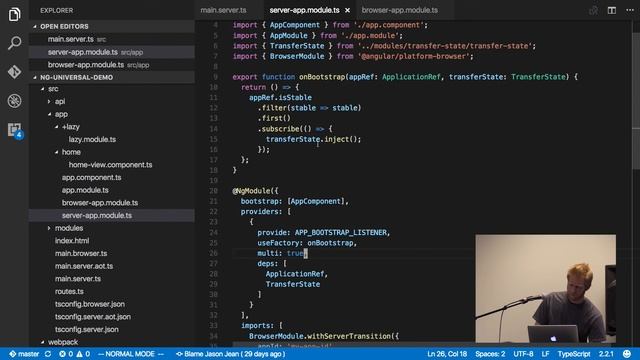The image size is (640, 360).
Task: Close the server-app.module.ts tab
Action: tap(347, 10)
